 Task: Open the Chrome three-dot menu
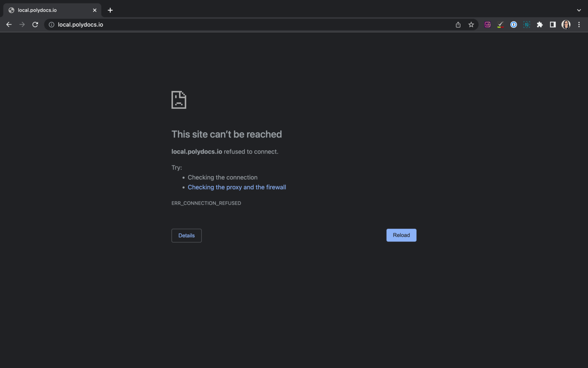pos(579,24)
